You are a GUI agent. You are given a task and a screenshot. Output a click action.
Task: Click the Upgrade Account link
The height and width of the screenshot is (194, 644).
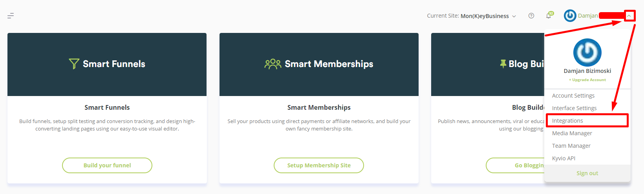click(587, 80)
